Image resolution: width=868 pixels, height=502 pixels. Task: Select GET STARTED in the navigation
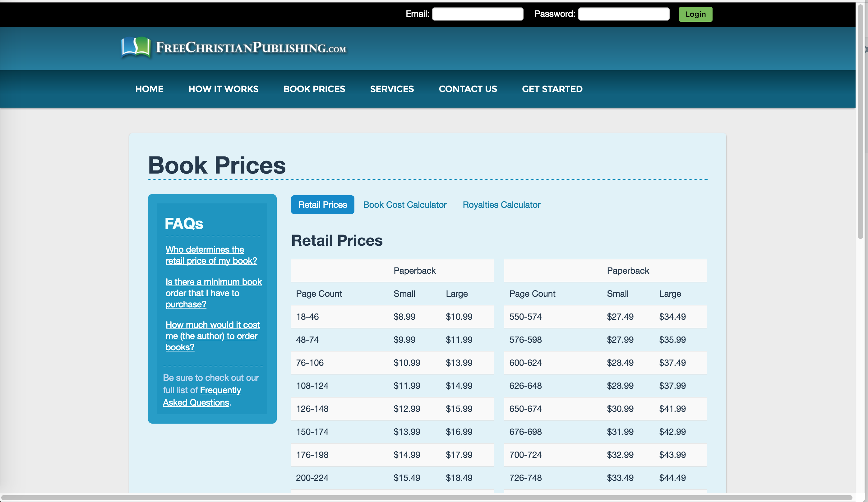552,89
